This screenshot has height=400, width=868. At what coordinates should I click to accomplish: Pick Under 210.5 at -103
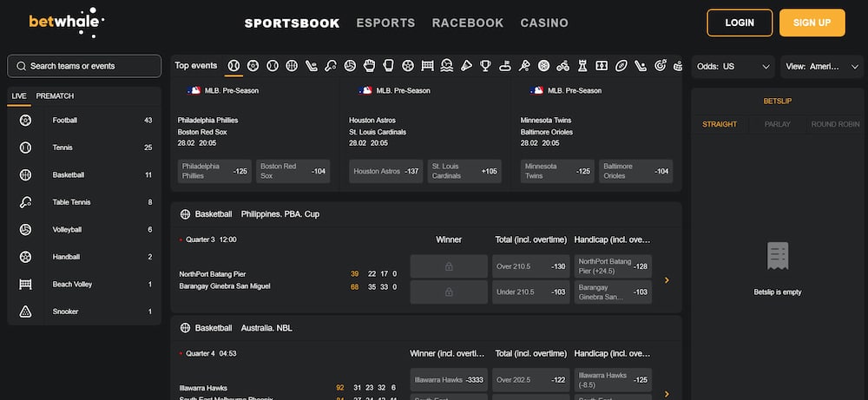(531, 292)
